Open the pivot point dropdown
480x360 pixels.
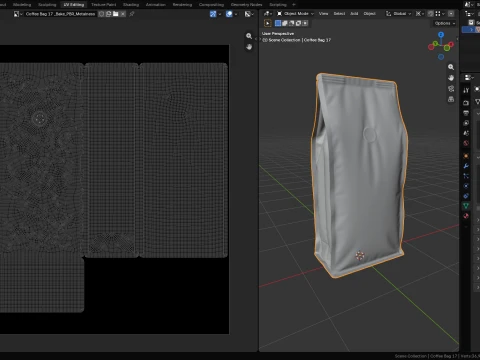[x=420, y=14]
